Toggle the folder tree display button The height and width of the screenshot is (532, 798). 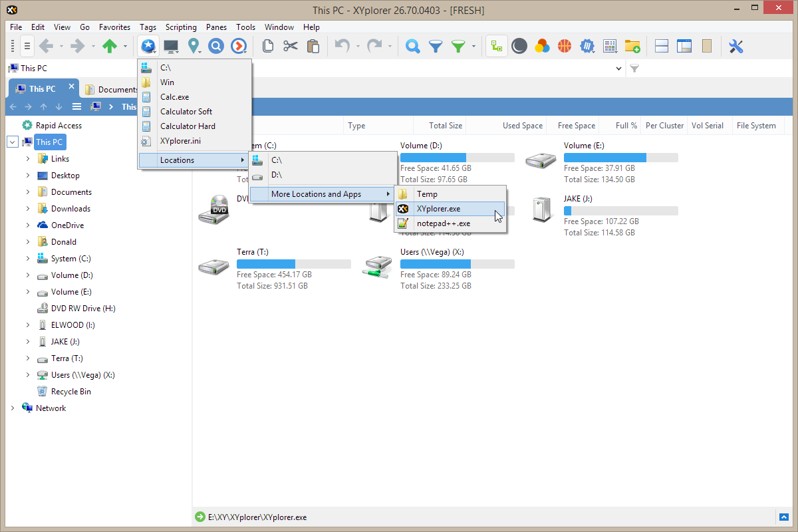(496, 46)
